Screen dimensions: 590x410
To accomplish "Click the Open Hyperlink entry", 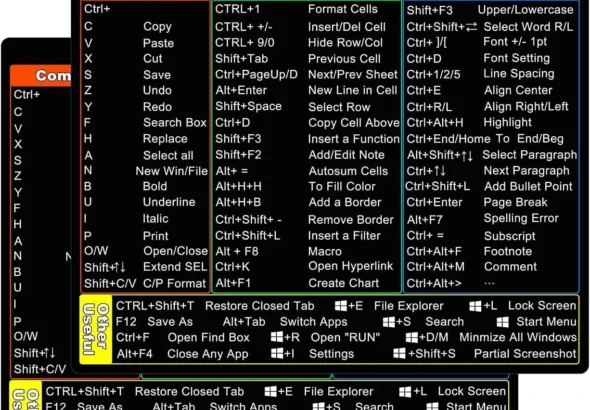I will pyautogui.click(x=350, y=266).
